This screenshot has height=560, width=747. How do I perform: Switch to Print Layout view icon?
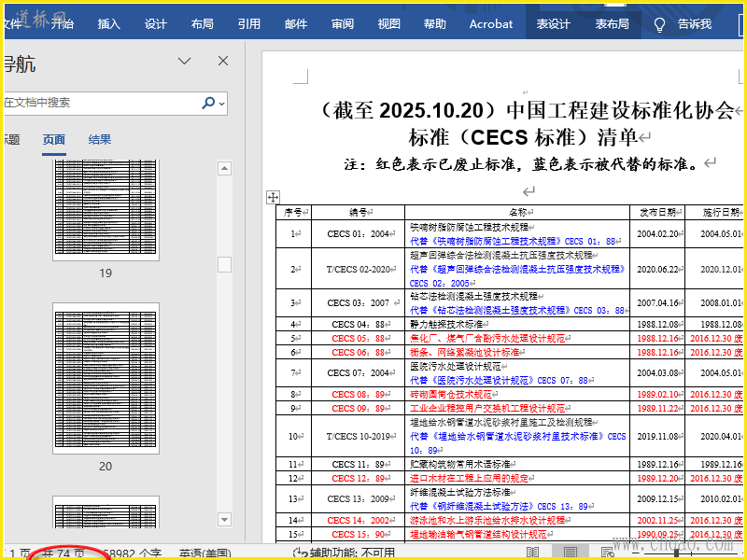pos(571,553)
